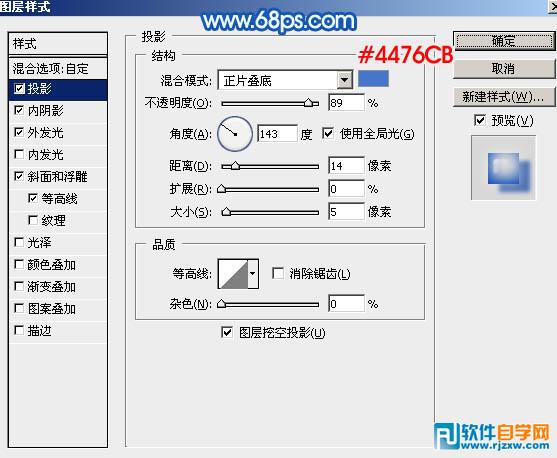This screenshot has height=458, width=557.
Task: Toggle the 图层挖空投影 checkbox
Action: (x=227, y=333)
